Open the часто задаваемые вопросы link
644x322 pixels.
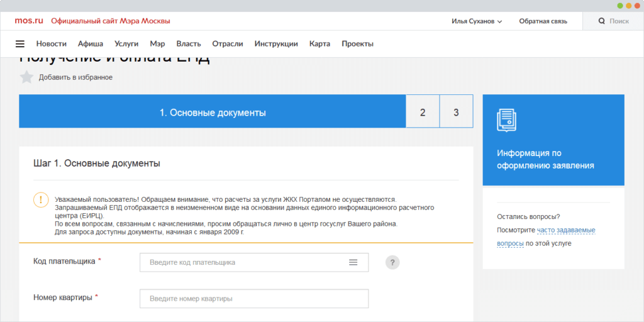[x=565, y=230]
